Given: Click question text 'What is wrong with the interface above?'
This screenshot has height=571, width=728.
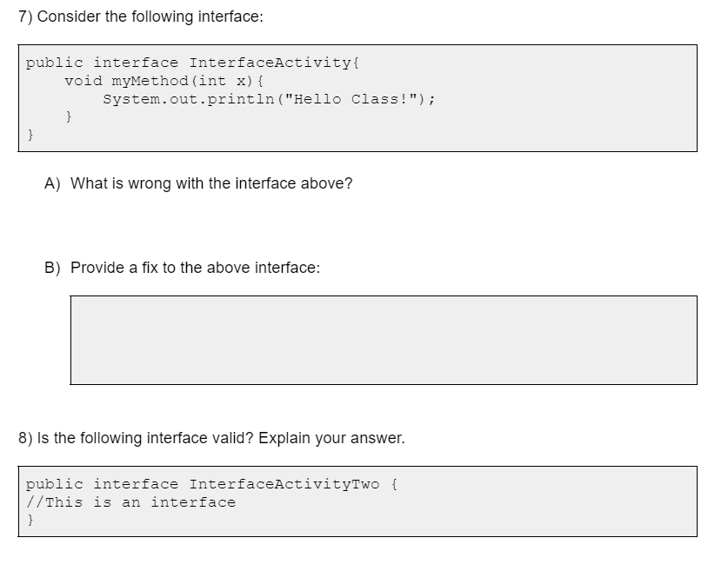Looking at the screenshot, I should tap(211, 183).
